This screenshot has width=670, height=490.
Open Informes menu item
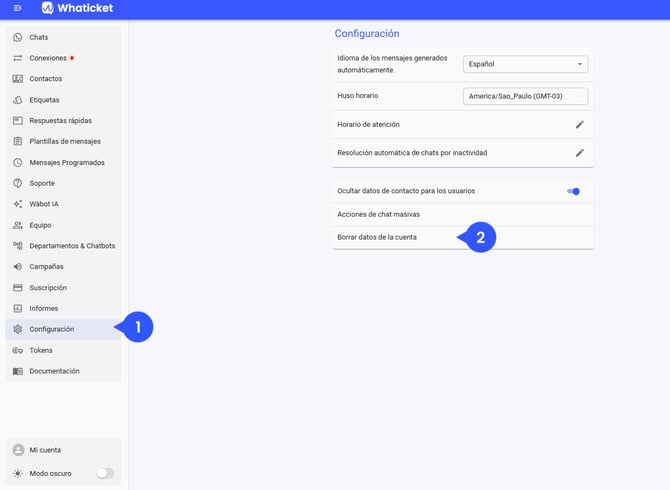click(64, 308)
